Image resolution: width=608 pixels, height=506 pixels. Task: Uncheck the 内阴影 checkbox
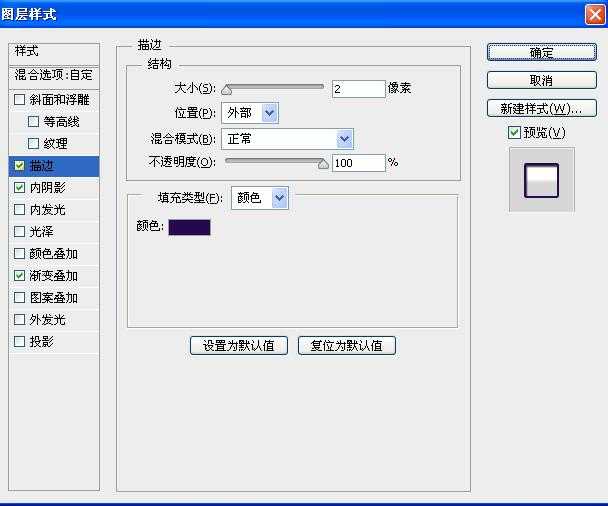tap(20, 188)
